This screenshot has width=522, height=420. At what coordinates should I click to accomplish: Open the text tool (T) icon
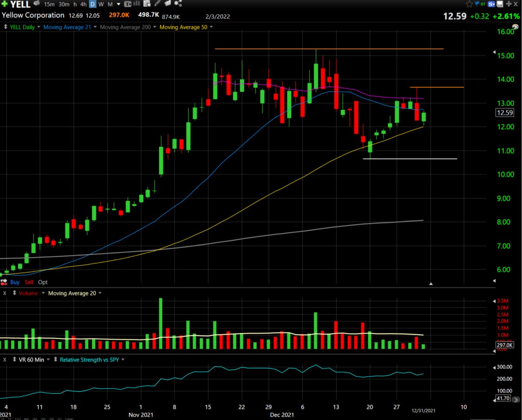pyautogui.click(x=128, y=4)
